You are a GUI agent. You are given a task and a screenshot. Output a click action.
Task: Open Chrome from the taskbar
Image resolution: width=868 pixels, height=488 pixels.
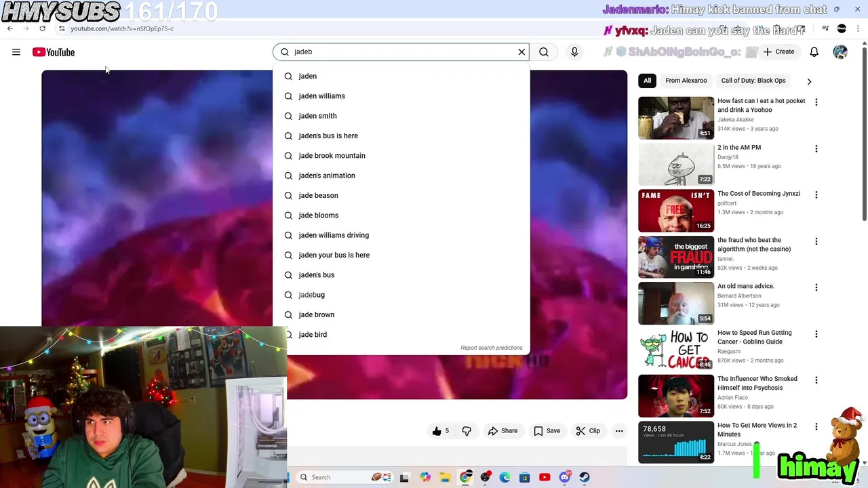465,477
